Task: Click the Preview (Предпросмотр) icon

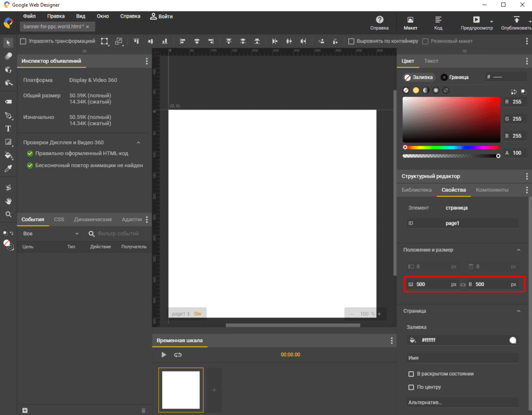Action: click(x=476, y=19)
